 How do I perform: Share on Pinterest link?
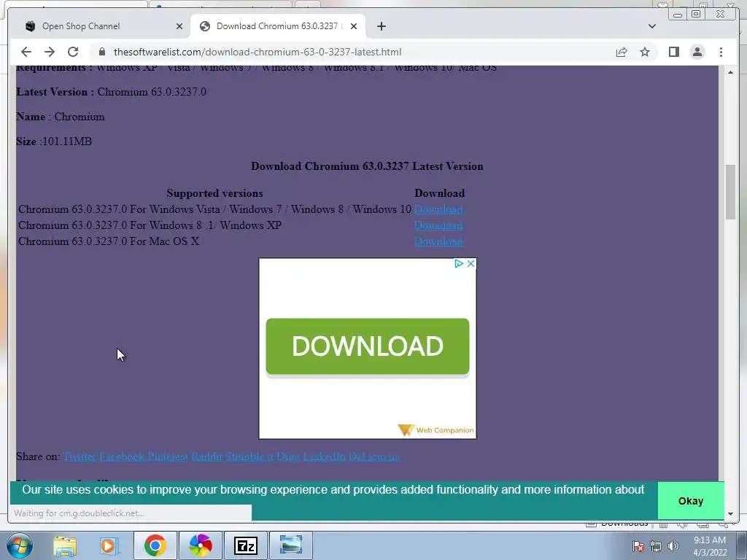168,456
